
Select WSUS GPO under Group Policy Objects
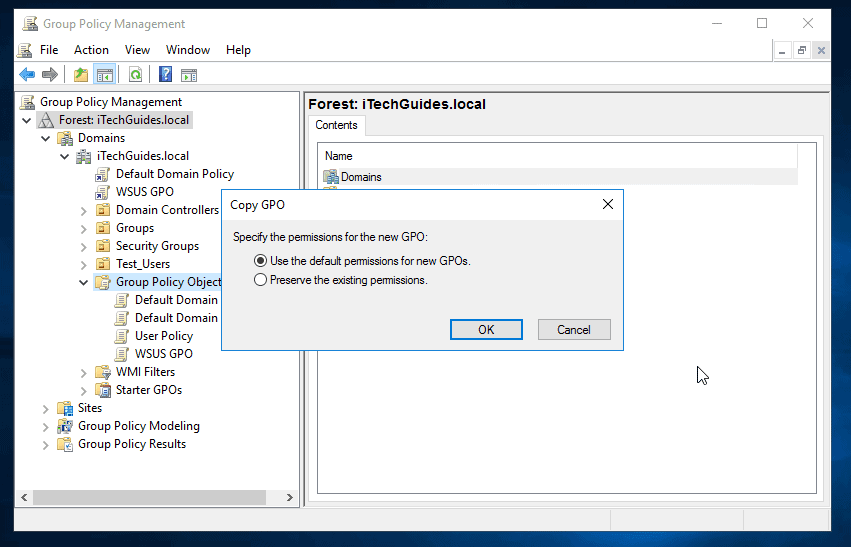(163, 354)
